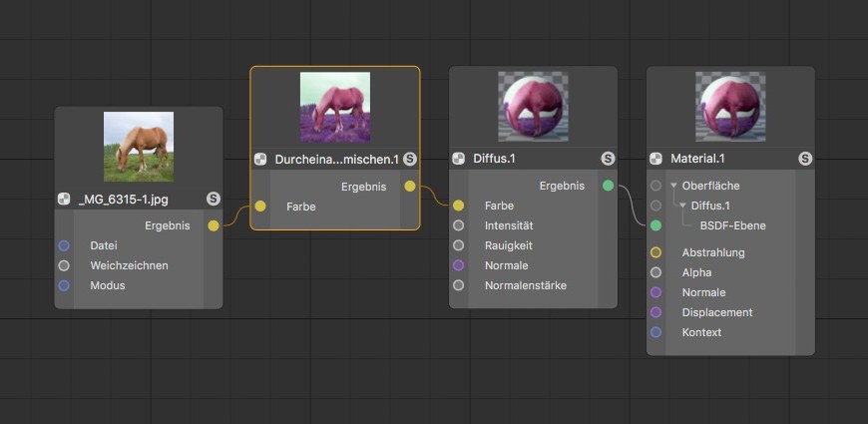Click the Rauigkeit label

pos(508,245)
